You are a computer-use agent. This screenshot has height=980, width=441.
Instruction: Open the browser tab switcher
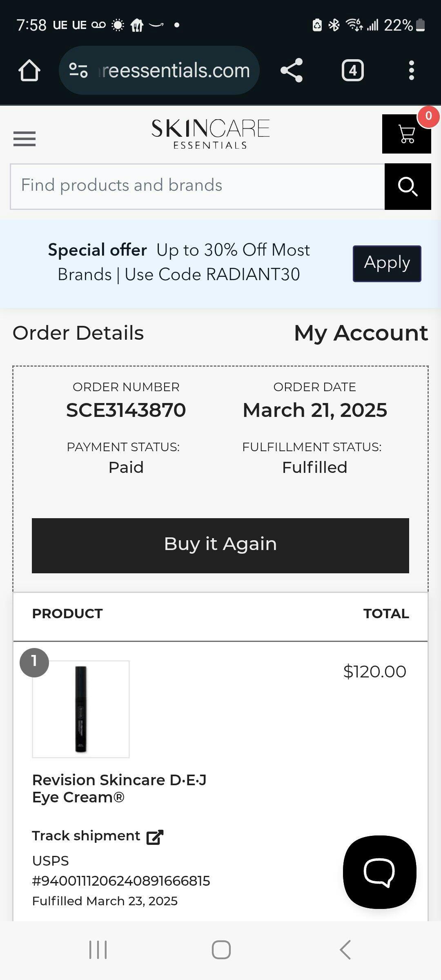coord(352,71)
